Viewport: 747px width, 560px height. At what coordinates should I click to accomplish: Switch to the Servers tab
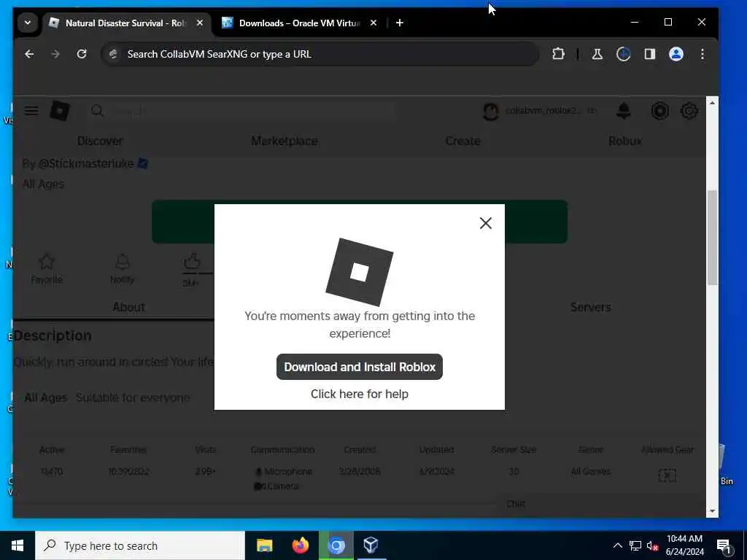591,307
